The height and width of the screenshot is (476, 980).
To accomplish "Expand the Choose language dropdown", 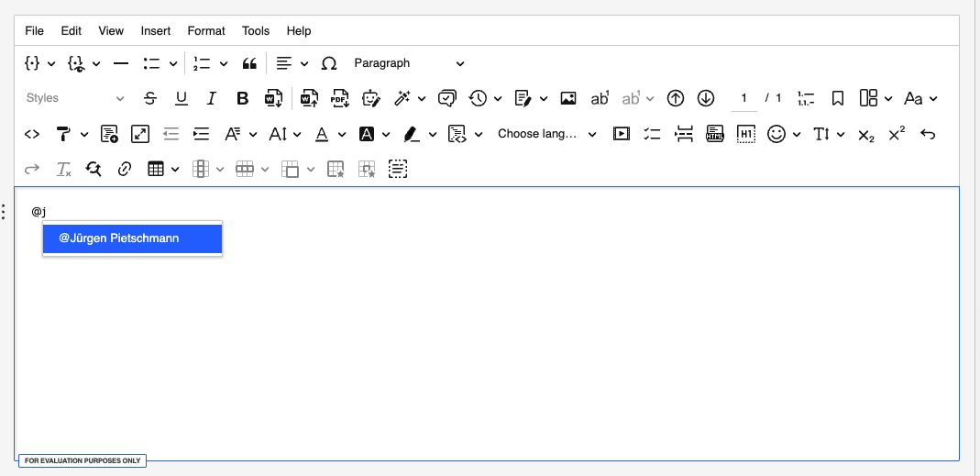I will 546,134.
